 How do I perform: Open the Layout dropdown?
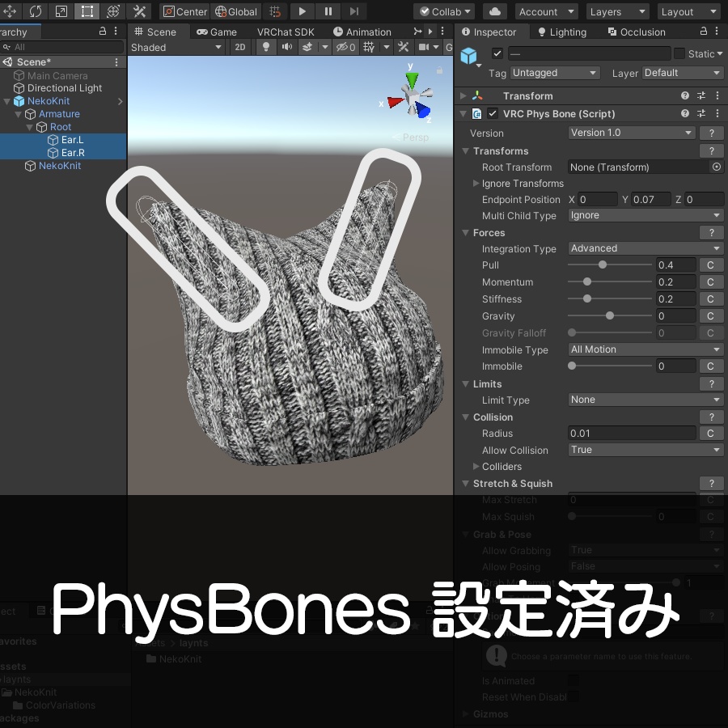[689, 11]
